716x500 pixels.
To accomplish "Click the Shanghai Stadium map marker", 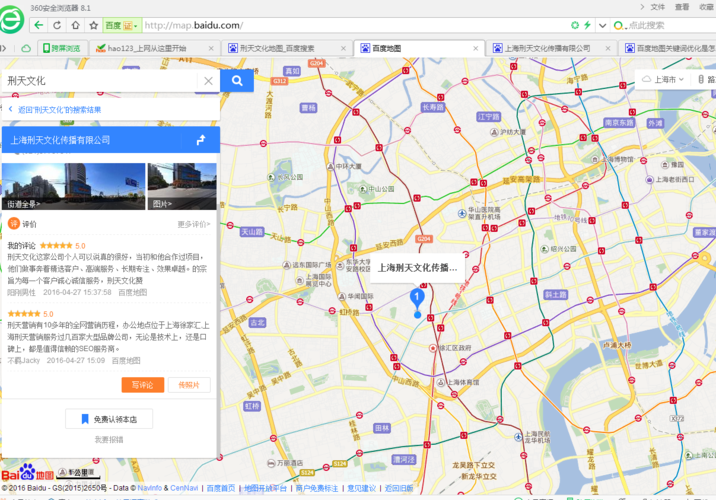I will pyautogui.click(x=441, y=383).
